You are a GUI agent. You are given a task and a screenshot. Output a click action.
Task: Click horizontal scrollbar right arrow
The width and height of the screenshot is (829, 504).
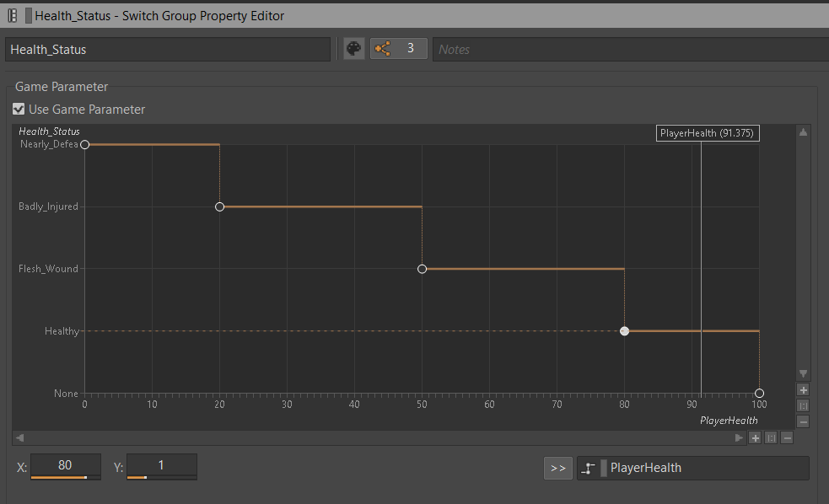(739, 437)
